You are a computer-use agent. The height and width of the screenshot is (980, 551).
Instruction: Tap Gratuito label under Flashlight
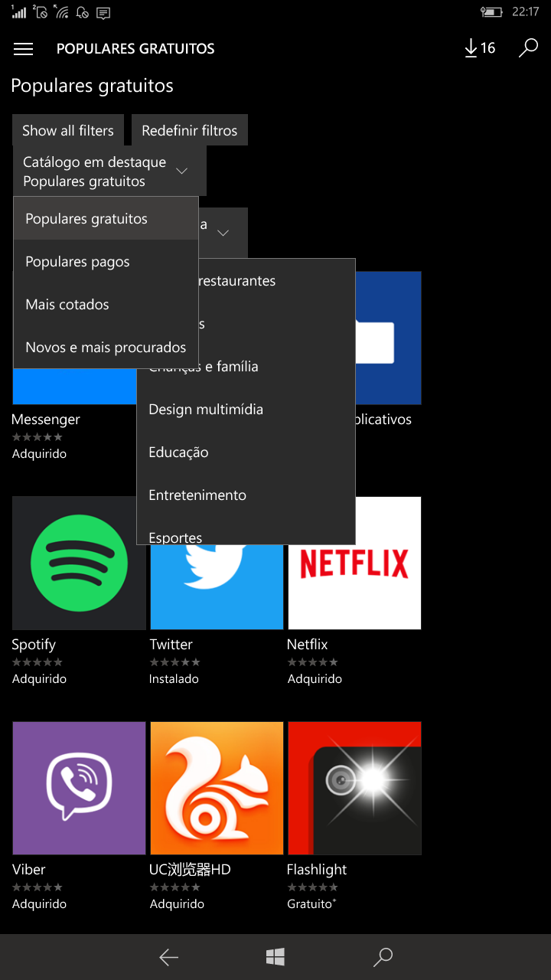(x=311, y=904)
